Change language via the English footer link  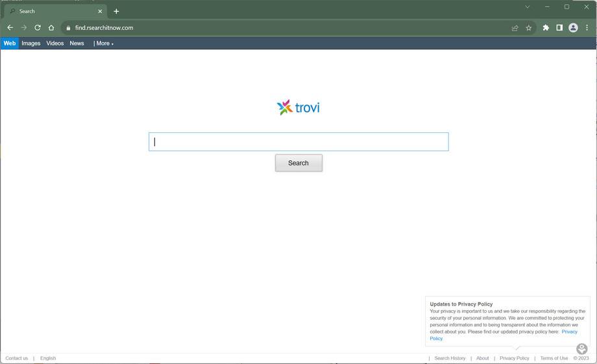point(48,358)
